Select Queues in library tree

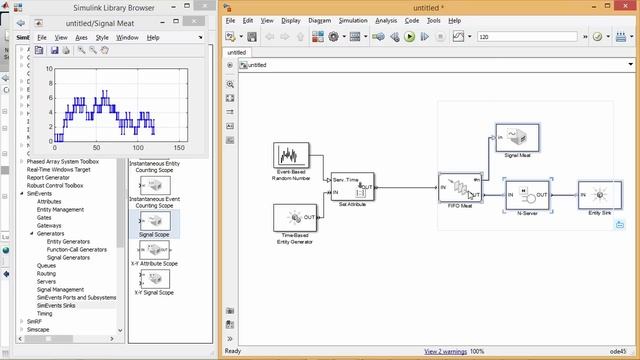[x=46, y=266]
